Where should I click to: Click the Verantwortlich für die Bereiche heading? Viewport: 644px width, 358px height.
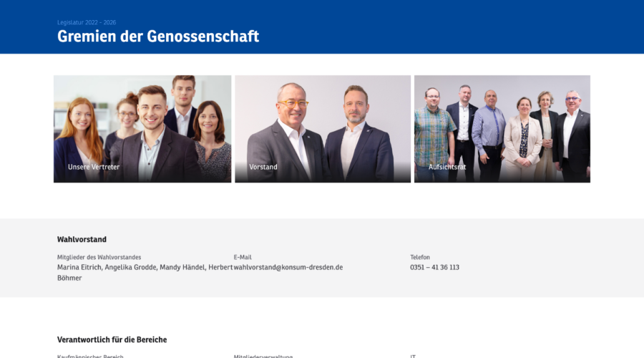coord(112,339)
